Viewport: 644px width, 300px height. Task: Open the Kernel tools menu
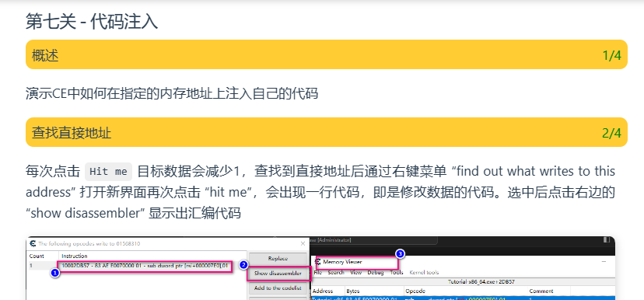tap(424, 272)
